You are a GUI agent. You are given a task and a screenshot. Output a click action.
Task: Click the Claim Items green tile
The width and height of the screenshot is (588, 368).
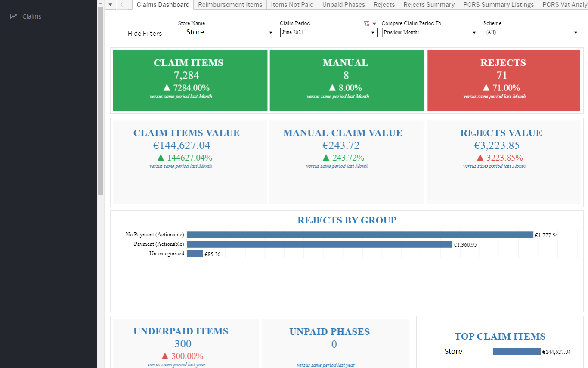point(190,80)
